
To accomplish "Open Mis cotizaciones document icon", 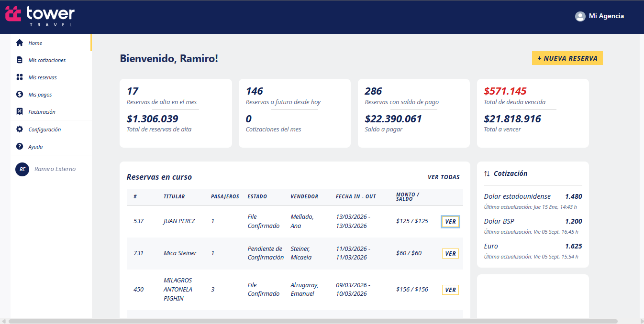I will 20,60.
